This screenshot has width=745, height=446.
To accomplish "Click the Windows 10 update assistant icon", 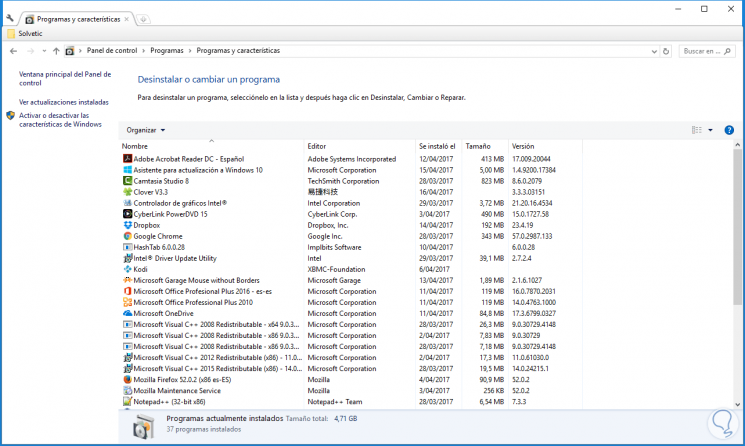I will [x=127, y=170].
